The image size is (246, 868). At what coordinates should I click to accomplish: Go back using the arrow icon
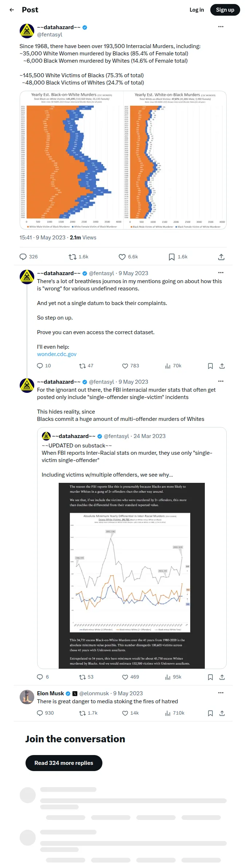12,10
